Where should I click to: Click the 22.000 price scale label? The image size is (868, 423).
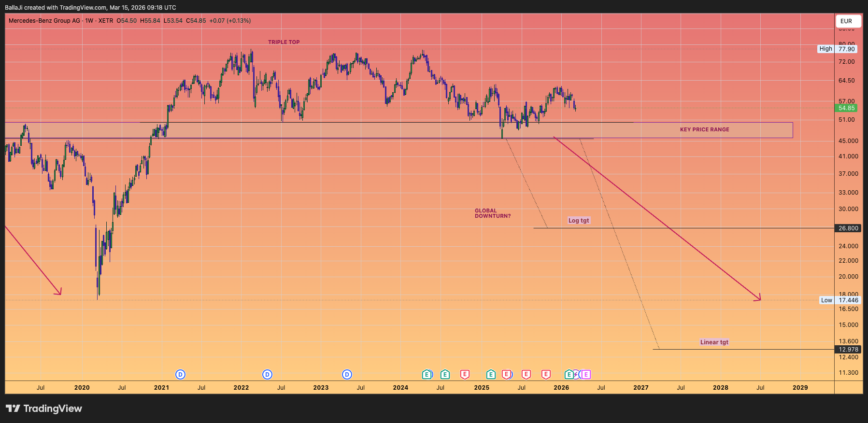point(848,261)
